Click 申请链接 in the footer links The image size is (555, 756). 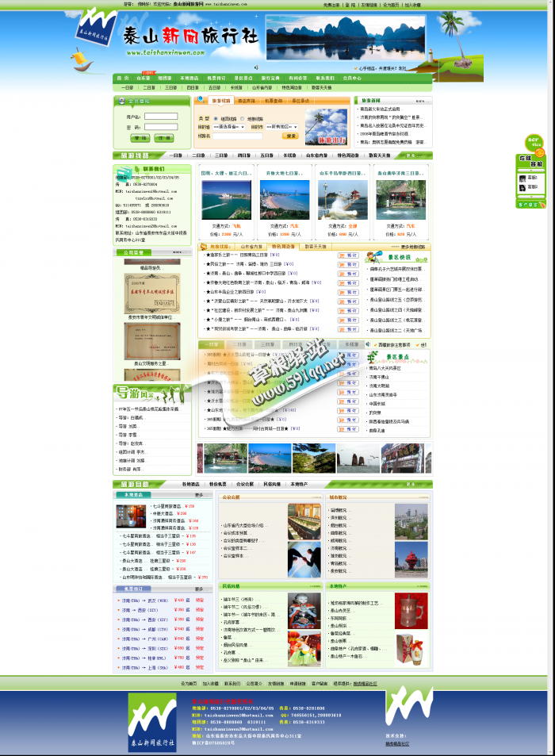tap(298, 684)
